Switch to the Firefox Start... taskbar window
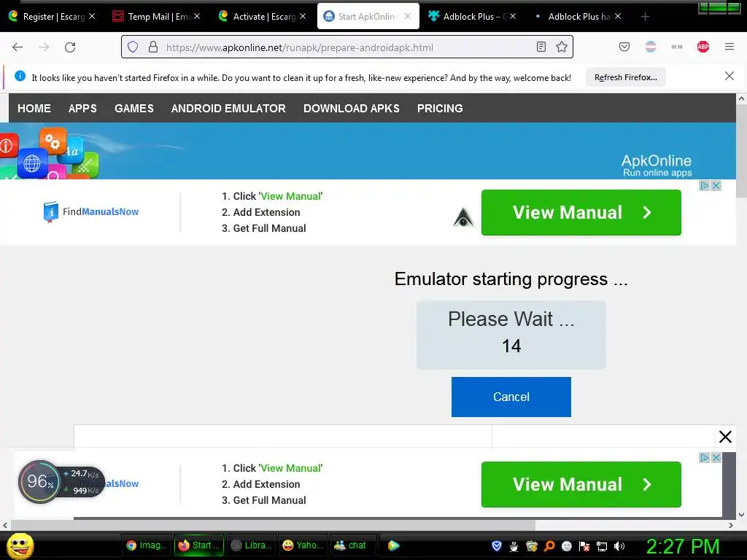747x560 pixels. (x=199, y=545)
